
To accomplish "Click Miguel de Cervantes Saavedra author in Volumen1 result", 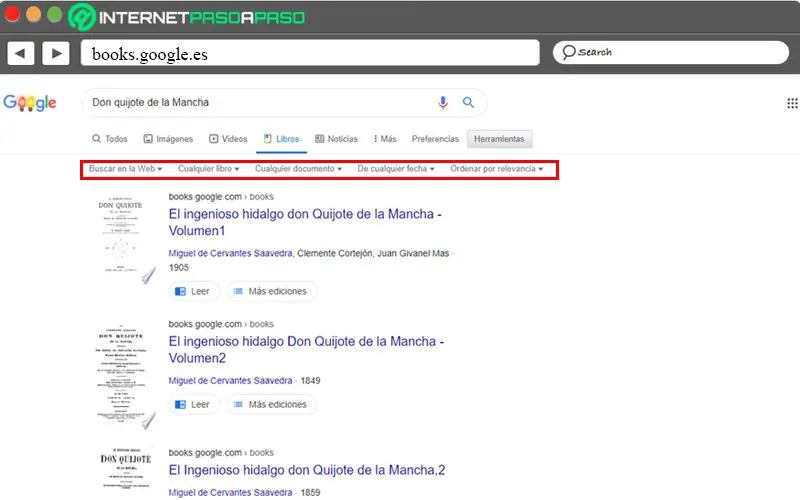I will 231,253.
